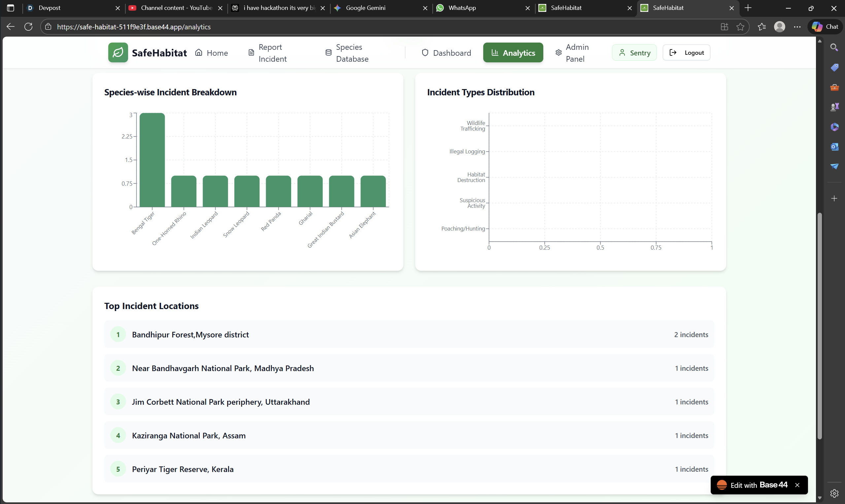This screenshot has width=845, height=504.
Task: Switch to the WhatsApp browser tab
Action: [461, 8]
